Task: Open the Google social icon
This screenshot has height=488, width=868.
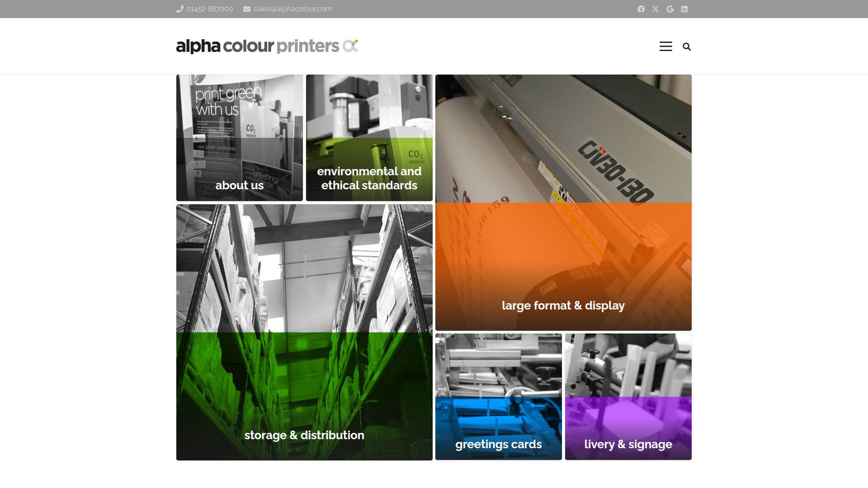Action: [670, 9]
